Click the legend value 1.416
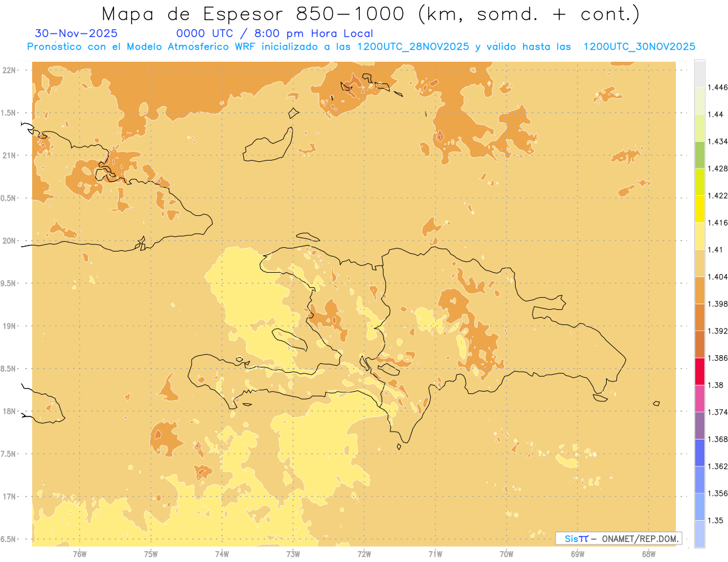The image size is (728, 562). pos(718,223)
